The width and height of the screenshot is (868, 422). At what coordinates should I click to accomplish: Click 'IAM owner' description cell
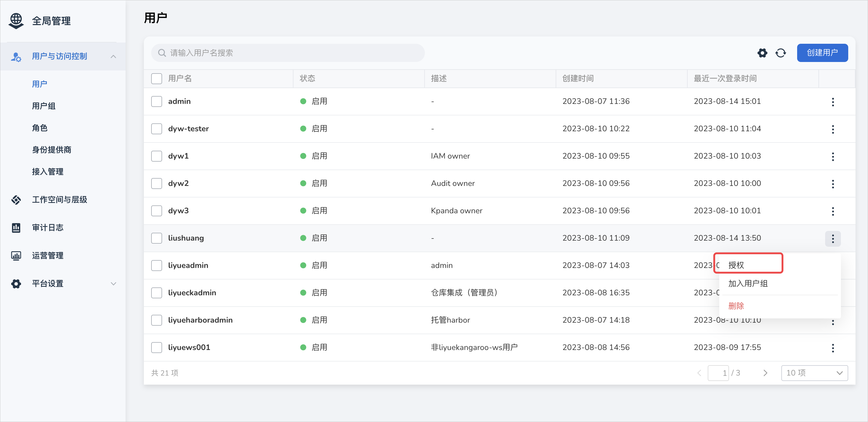[450, 156]
